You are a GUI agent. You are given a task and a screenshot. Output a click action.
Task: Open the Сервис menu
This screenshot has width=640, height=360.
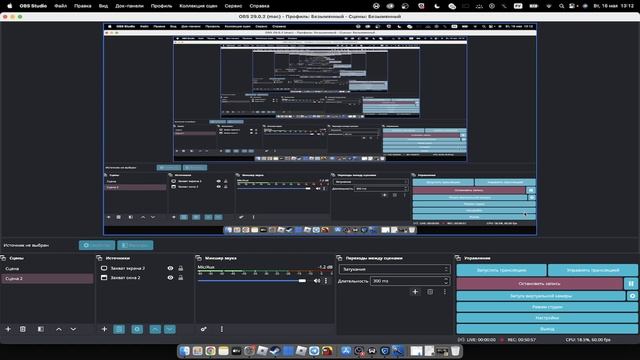(x=233, y=6)
